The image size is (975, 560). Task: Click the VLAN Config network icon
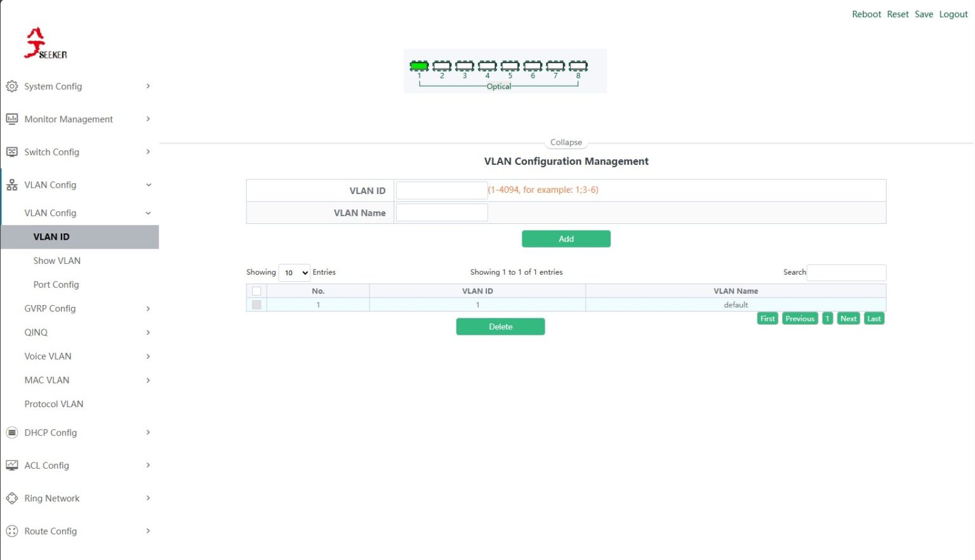[x=11, y=185]
